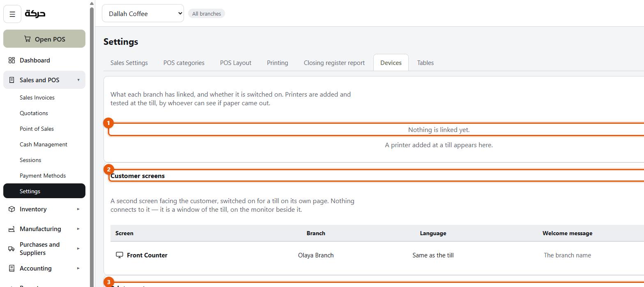Click the Accounting ledger icon
Viewport: 644px width, 287px height.
[11, 268]
